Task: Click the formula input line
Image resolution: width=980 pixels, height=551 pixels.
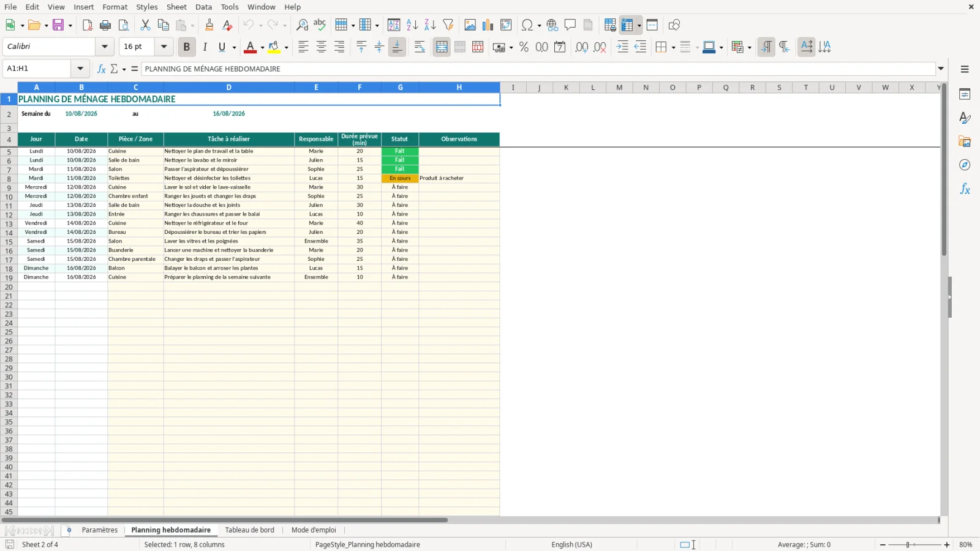Action: 538,69
